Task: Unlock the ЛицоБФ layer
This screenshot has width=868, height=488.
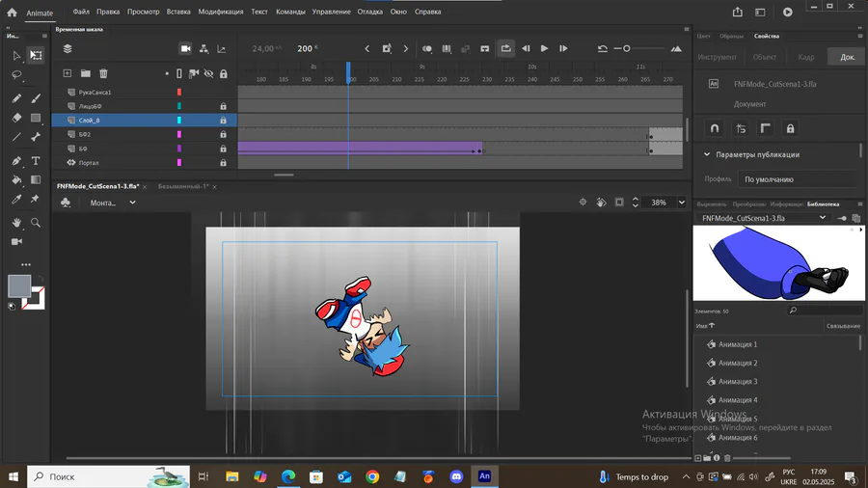Action: (x=223, y=106)
